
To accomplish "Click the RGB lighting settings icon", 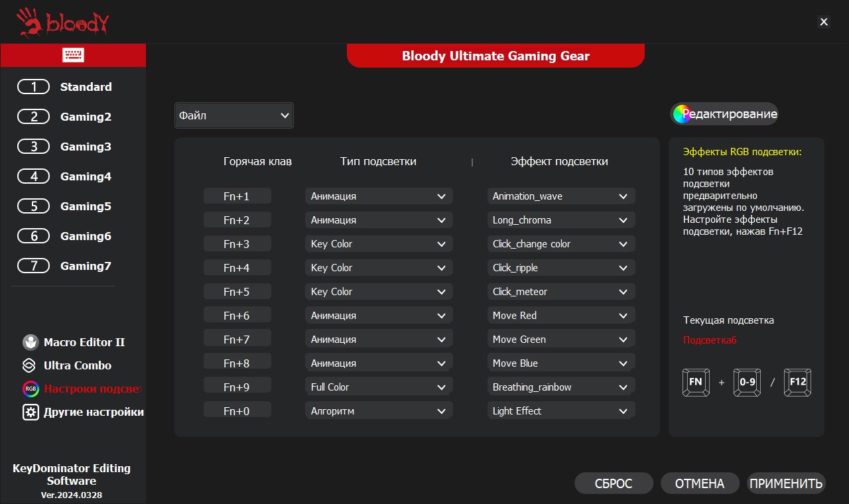I will [x=31, y=389].
